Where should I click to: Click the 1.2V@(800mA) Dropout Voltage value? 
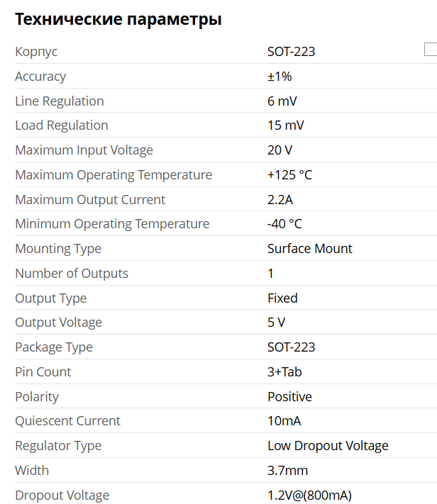click(309, 495)
